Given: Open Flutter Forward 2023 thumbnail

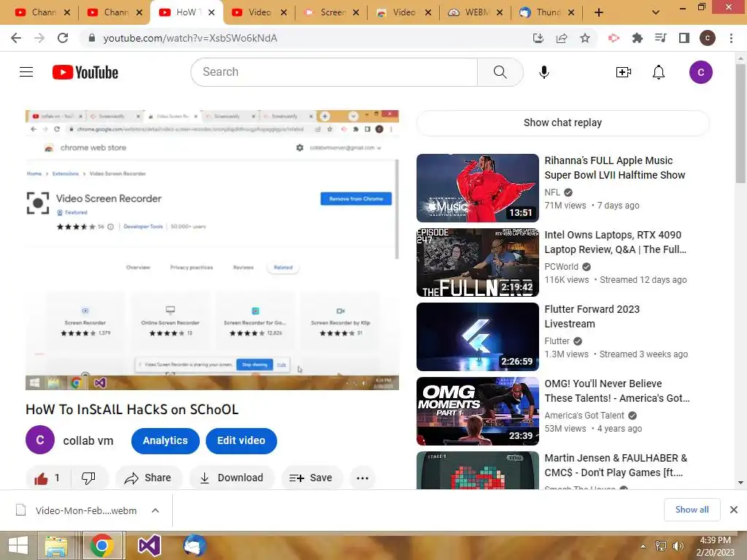Looking at the screenshot, I should pyautogui.click(x=477, y=337).
